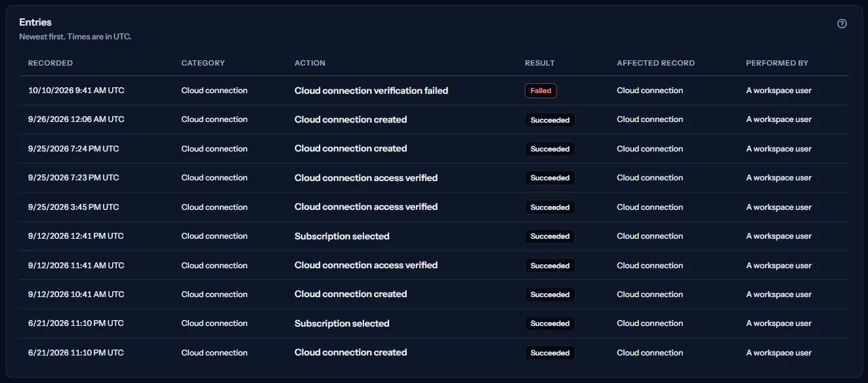Click timestamp 9/12/2026 11:41 AM UTC
Image resolution: width=868 pixels, height=383 pixels.
coord(76,266)
